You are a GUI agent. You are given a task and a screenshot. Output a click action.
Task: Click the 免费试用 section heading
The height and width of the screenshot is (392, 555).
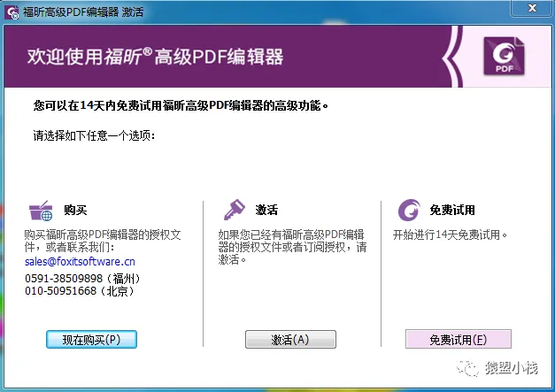tap(452, 210)
